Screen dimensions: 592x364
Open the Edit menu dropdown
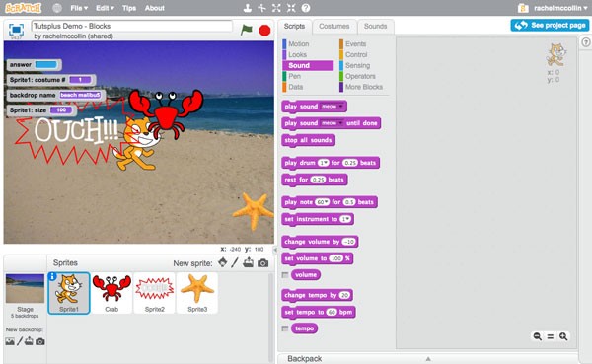tap(105, 8)
